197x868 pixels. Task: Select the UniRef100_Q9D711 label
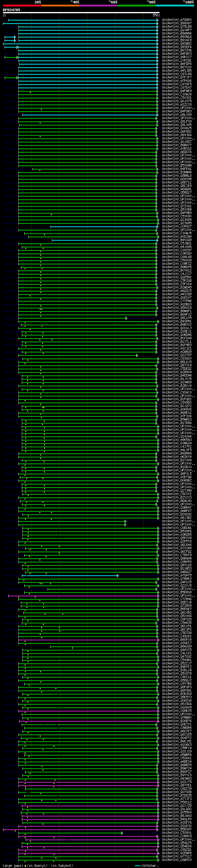click(176, 182)
